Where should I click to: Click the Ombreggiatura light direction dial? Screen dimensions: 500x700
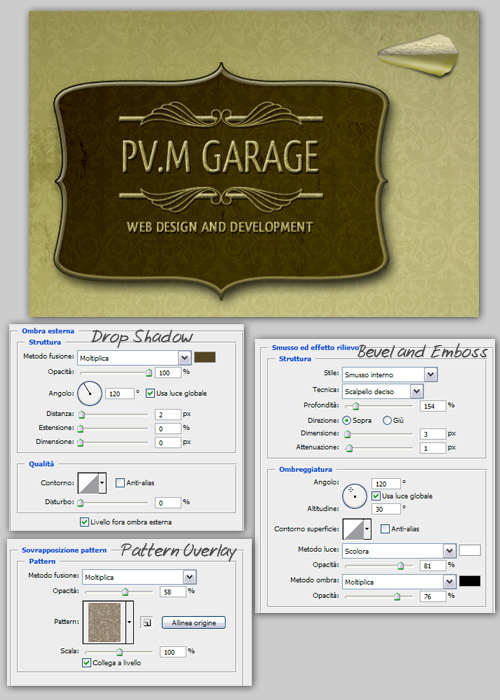pyautogui.click(x=354, y=496)
